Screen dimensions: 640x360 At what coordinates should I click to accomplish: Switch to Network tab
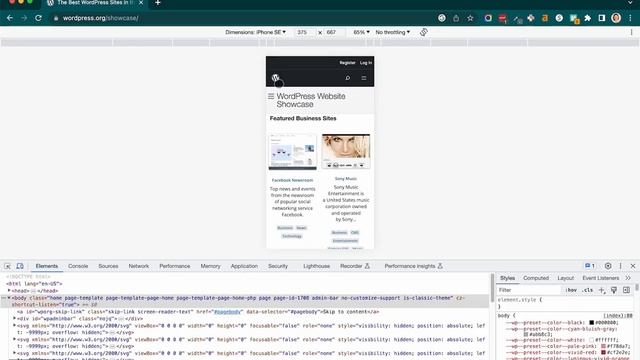point(139,266)
